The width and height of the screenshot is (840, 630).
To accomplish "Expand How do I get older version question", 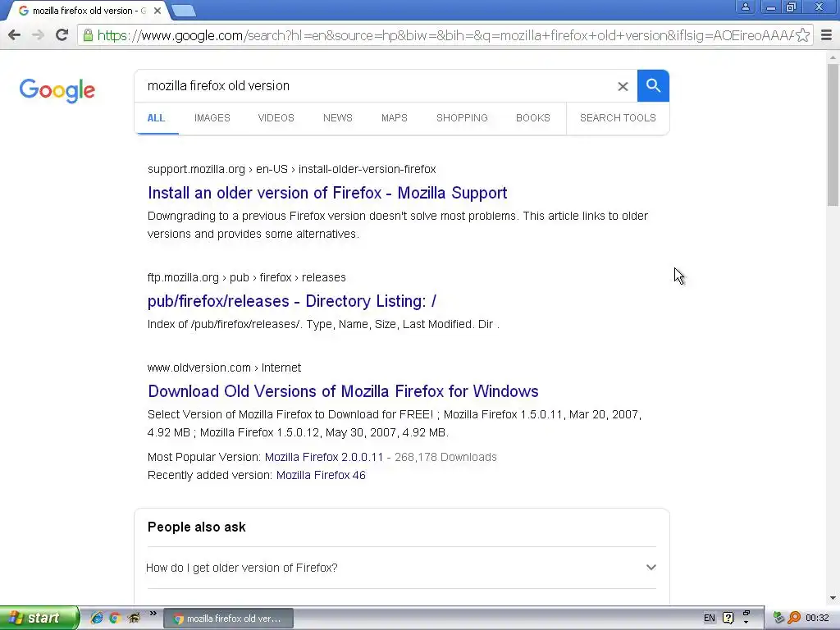I will click(401, 568).
